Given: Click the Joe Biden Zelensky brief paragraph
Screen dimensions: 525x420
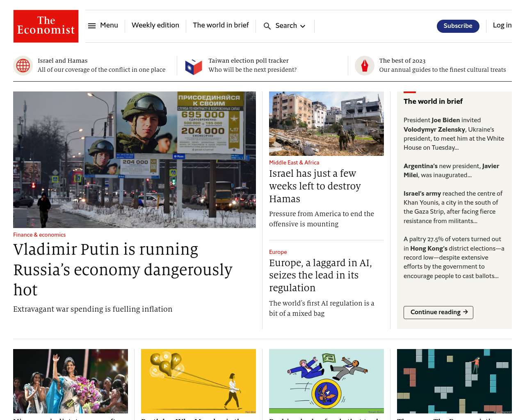Looking at the screenshot, I should pos(454,134).
